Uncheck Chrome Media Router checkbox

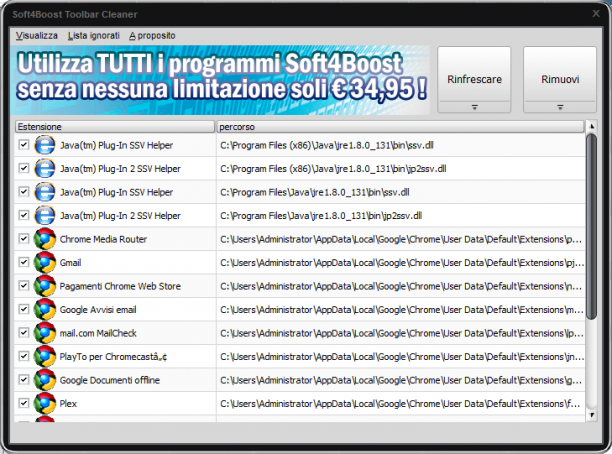point(24,239)
